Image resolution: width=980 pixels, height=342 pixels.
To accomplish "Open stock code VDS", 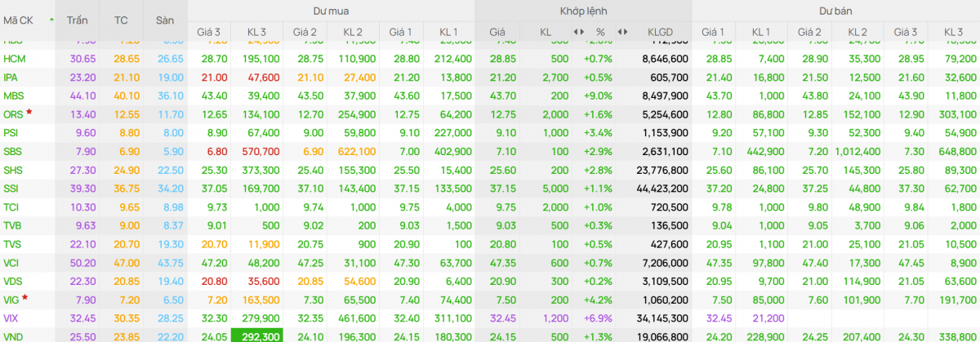I will 13,280.
